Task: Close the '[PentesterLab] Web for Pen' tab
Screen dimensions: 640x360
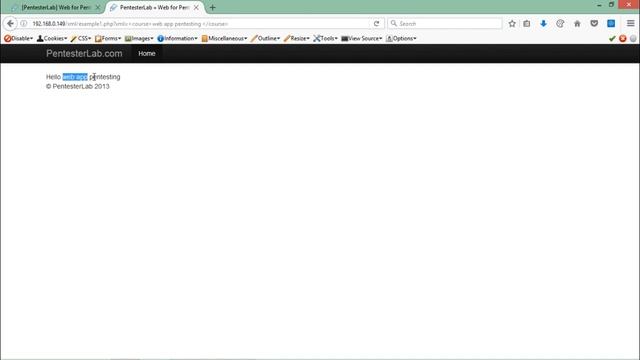Action: (98, 7)
